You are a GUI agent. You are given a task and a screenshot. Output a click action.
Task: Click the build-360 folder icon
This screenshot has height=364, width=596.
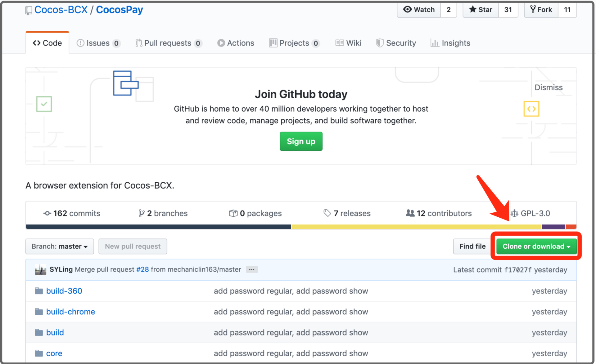pos(39,291)
